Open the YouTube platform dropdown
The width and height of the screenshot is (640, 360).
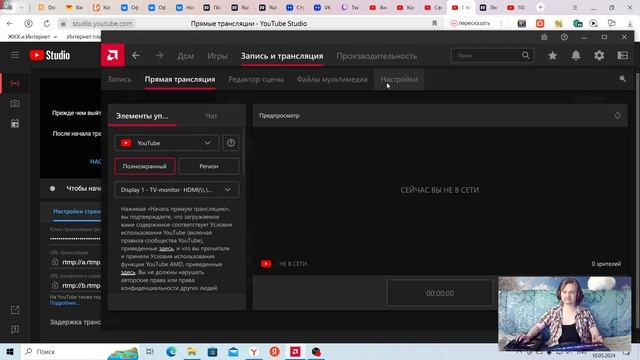pos(167,143)
